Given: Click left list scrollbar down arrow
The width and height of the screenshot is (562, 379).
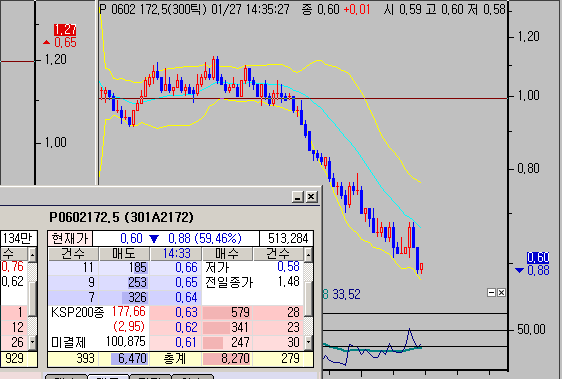Looking at the screenshot, I should 32,343.
